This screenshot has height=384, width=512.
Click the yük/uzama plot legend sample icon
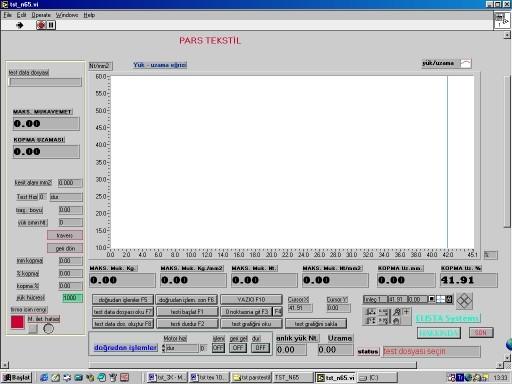point(466,63)
